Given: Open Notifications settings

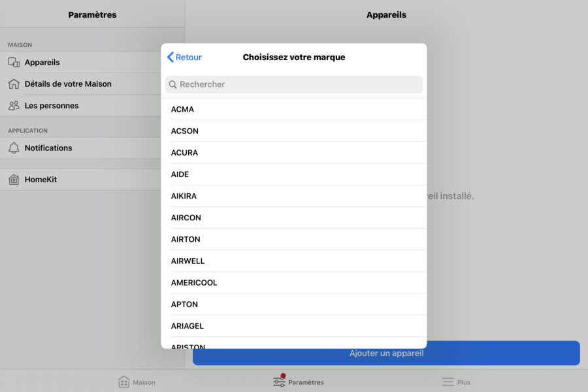Looking at the screenshot, I should pyautogui.click(x=80, y=148).
